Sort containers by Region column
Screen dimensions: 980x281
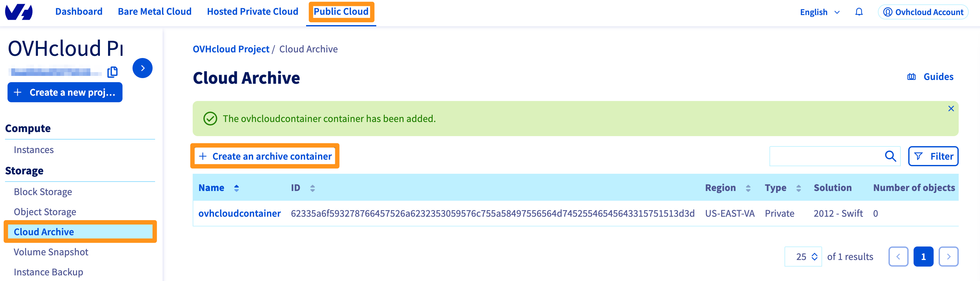pos(748,188)
